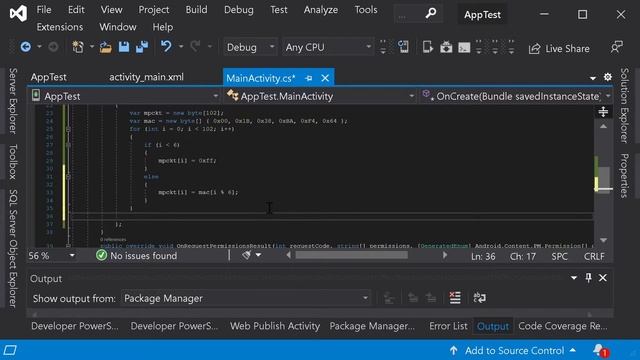Viewport: 640px width, 360px height.
Task: Open the Solution Explorer side tab
Action: (x=624, y=105)
